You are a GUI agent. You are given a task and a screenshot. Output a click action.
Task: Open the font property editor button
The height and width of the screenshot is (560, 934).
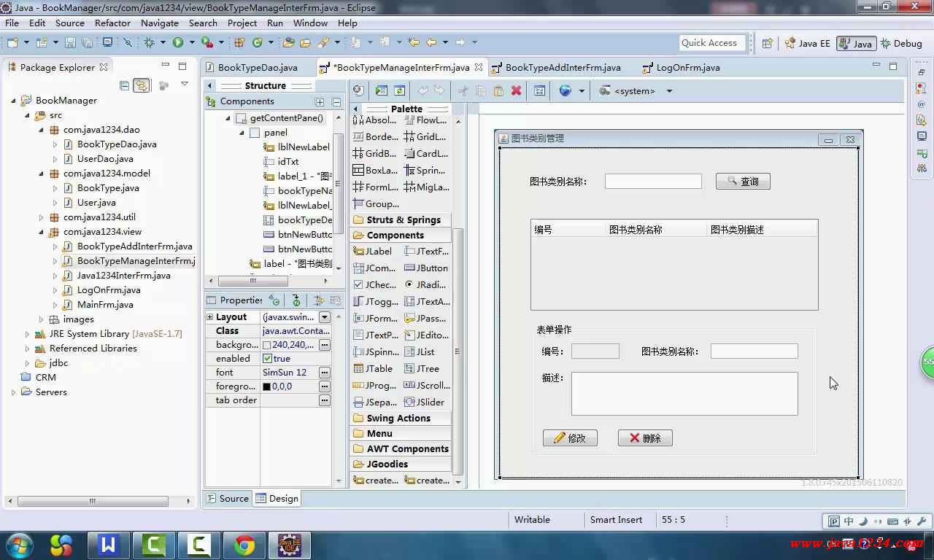click(325, 373)
